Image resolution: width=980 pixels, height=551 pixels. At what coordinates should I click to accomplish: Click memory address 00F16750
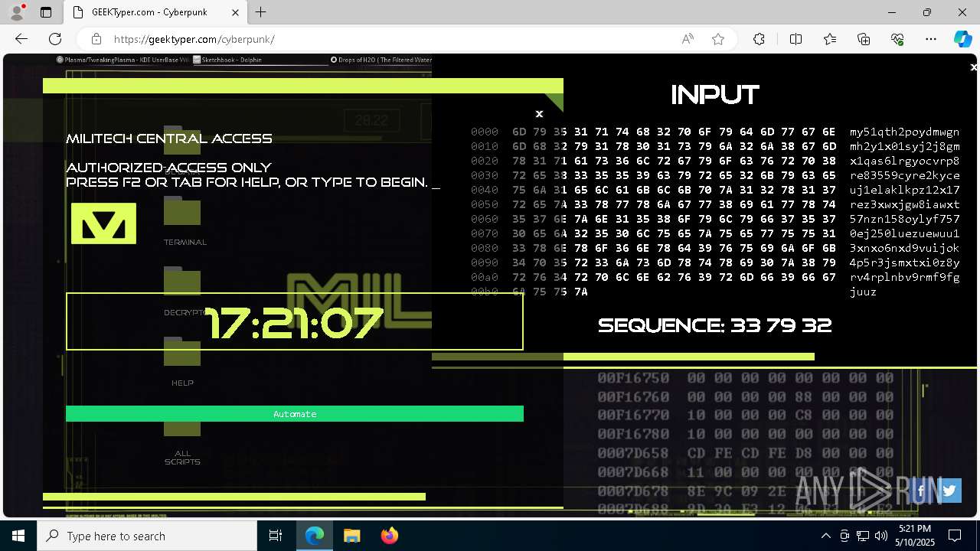(x=633, y=378)
